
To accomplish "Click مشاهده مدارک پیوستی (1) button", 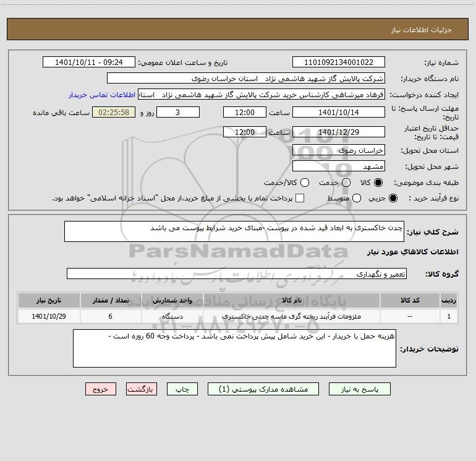I will coord(263,389).
